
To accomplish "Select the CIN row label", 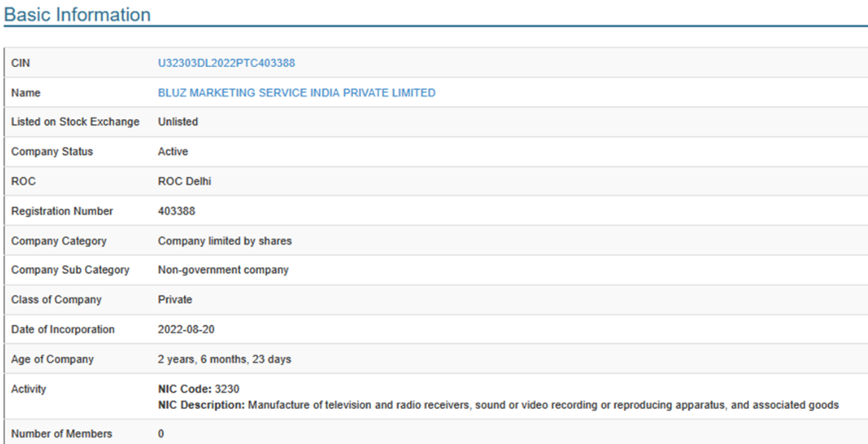I will (x=21, y=63).
